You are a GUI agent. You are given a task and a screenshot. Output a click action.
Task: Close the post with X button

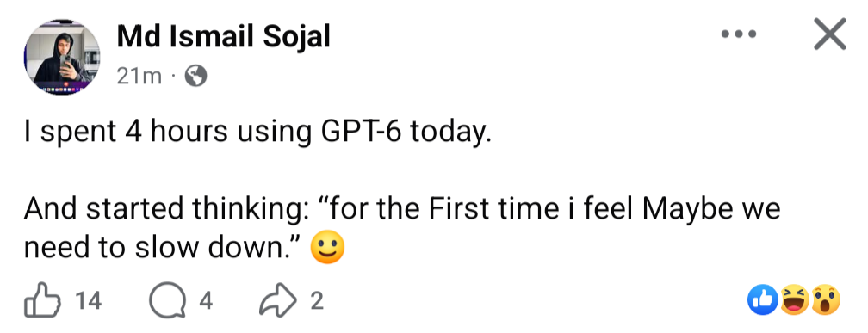[830, 34]
